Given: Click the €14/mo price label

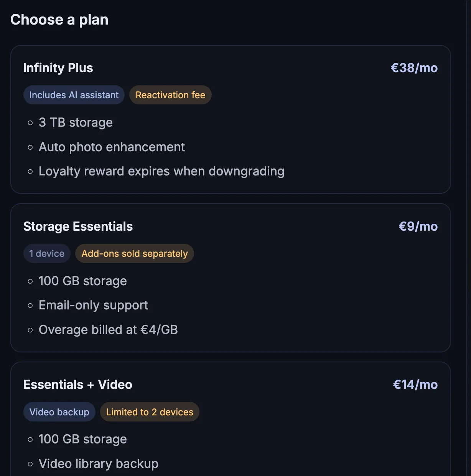Looking at the screenshot, I should (415, 384).
